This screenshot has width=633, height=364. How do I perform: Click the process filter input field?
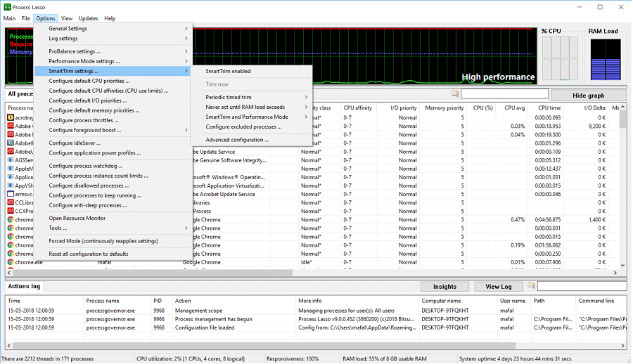click(504, 94)
